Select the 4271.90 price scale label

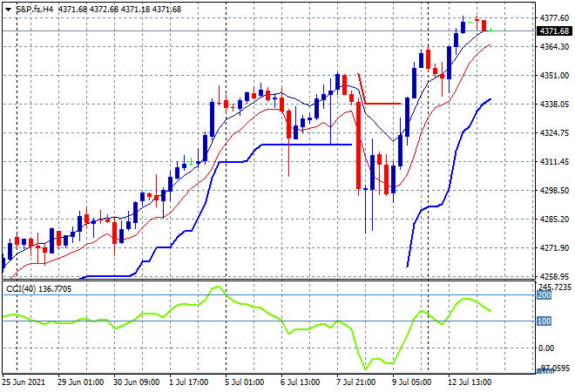(x=554, y=248)
